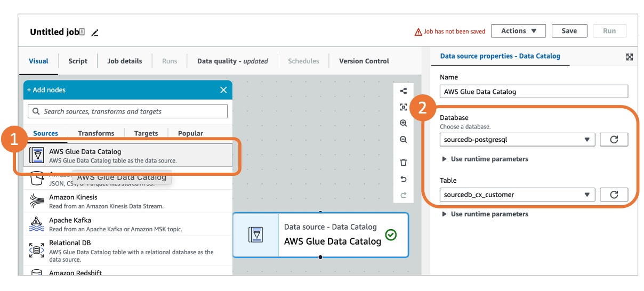Viewport: 644px width, 291px height.
Task: Open the Database dropdown sourcedb-postgresql
Action: (517, 140)
